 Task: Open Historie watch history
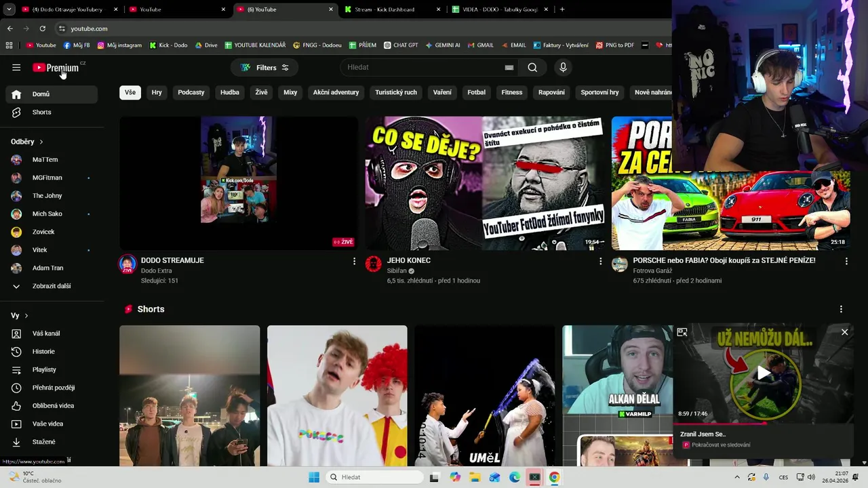(52, 351)
